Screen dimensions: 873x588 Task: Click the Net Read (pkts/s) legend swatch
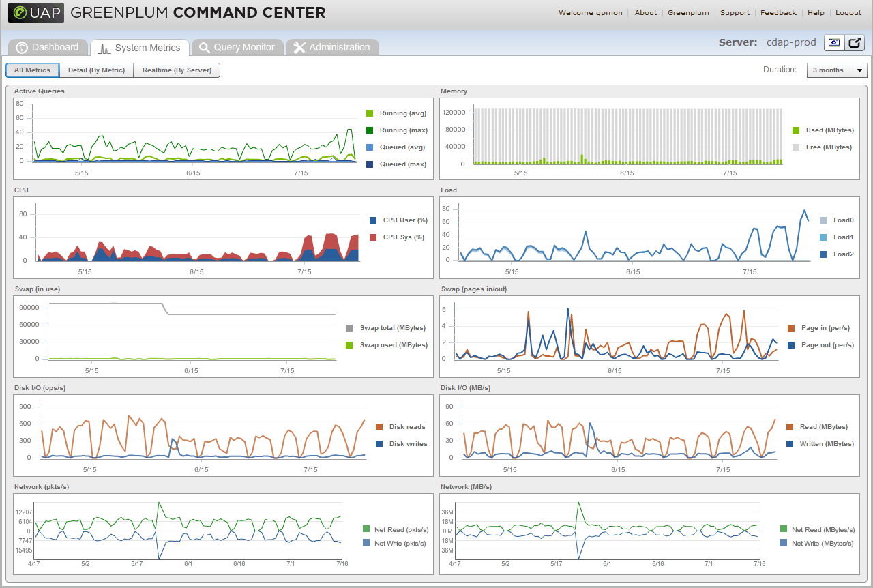[366, 529]
